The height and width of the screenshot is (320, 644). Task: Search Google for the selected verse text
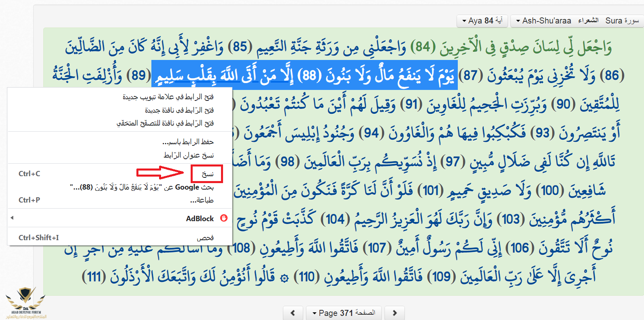(142, 187)
